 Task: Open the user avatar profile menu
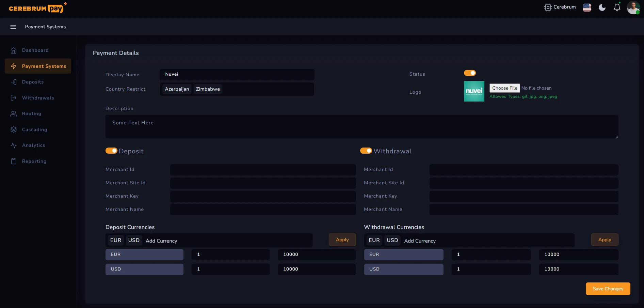pos(633,7)
